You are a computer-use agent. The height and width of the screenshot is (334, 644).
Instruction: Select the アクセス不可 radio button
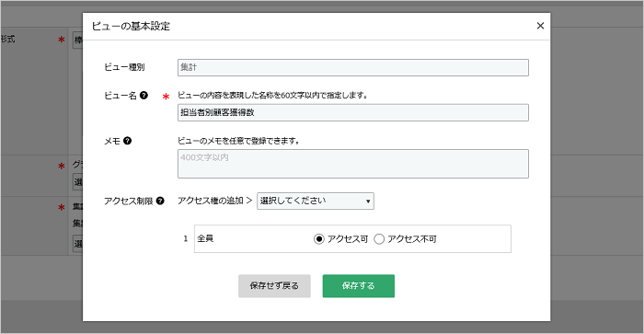point(379,239)
